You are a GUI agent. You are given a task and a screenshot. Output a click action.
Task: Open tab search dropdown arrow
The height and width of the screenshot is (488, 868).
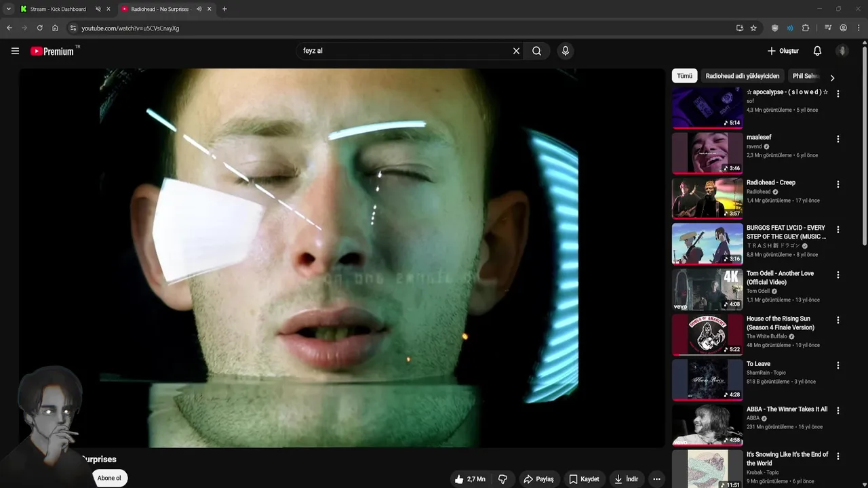(x=9, y=9)
